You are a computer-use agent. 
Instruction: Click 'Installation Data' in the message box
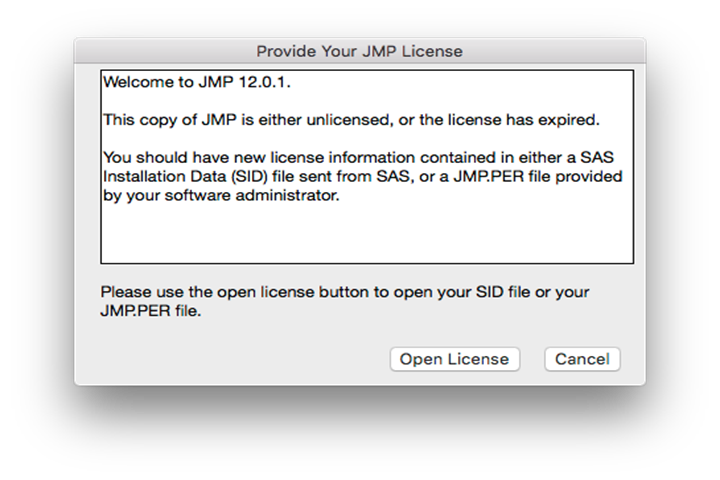(164, 176)
